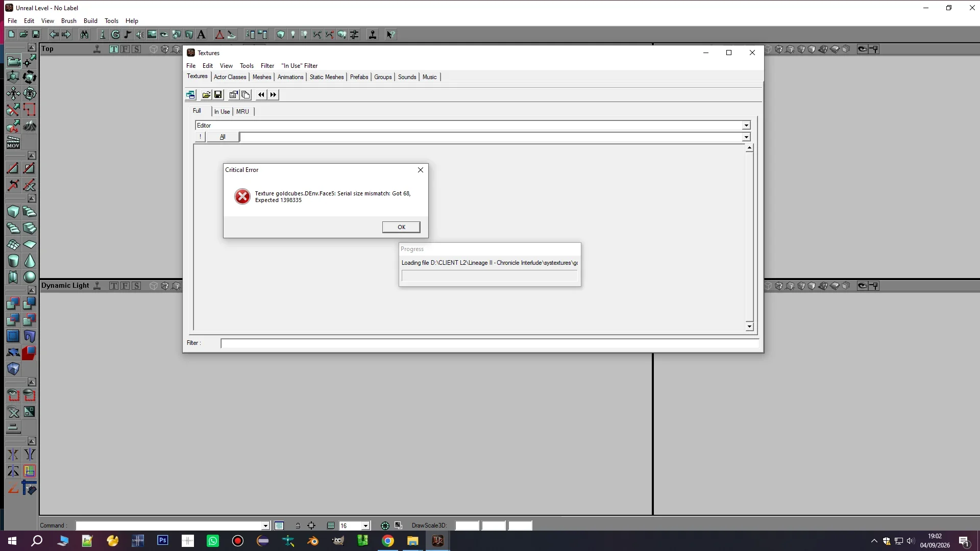This screenshot has height=551, width=980.
Task: Pick the Cone brush builder
Action: coord(30,261)
